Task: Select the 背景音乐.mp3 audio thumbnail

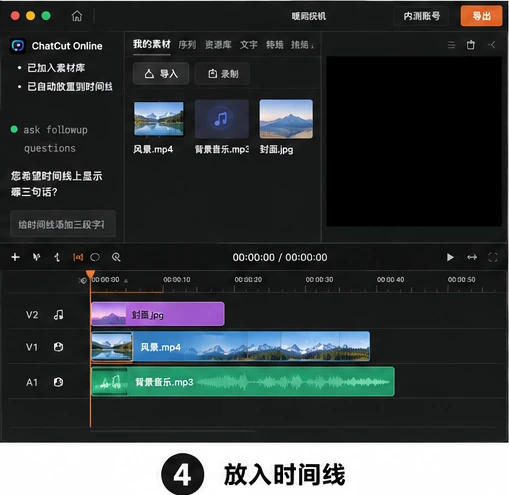Action: pyautogui.click(x=222, y=119)
